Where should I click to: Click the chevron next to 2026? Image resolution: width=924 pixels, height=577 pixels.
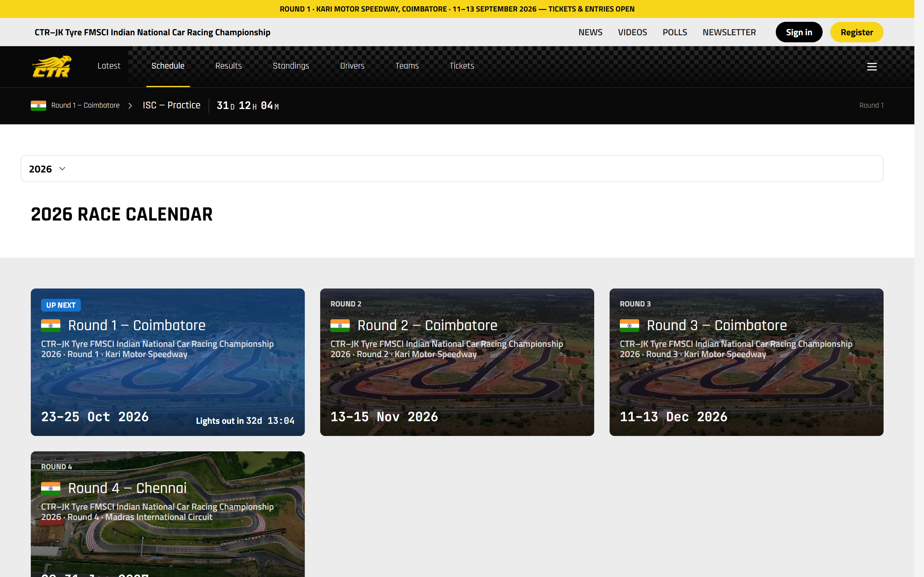click(62, 169)
